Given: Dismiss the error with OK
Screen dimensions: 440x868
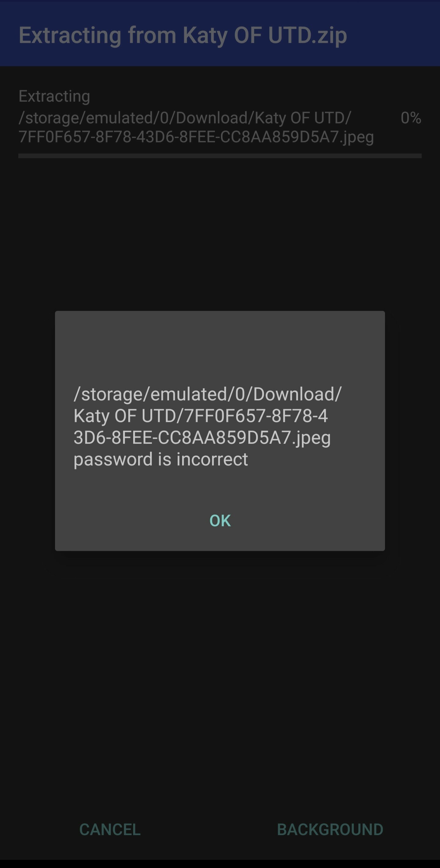Looking at the screenshot, I should pyautogui.click(x=220, y=521).
